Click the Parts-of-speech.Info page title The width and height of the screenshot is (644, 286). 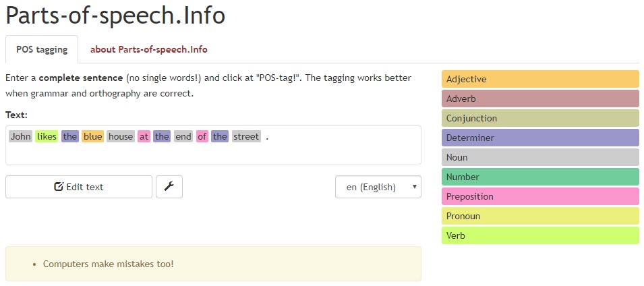click(x=115, y=15)
